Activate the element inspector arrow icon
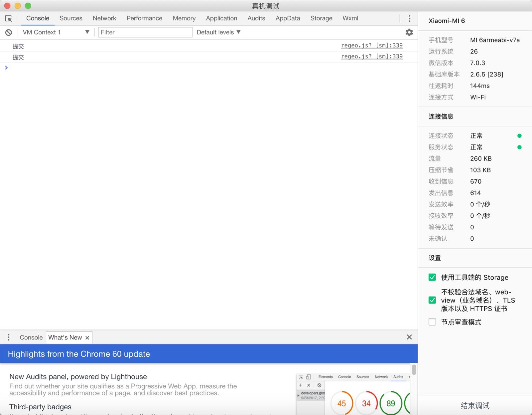The width and height of the screenshot is (532, 415). pos(9,18)
